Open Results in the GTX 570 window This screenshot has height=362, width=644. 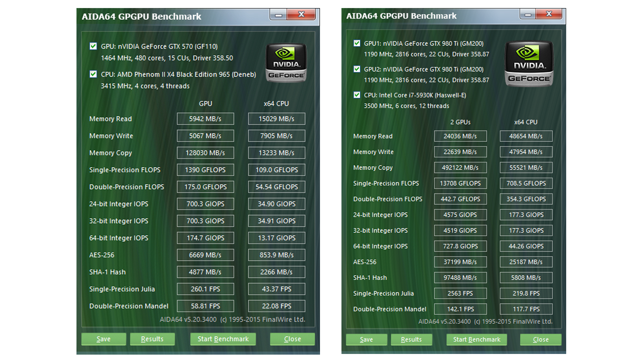[152, 339]
